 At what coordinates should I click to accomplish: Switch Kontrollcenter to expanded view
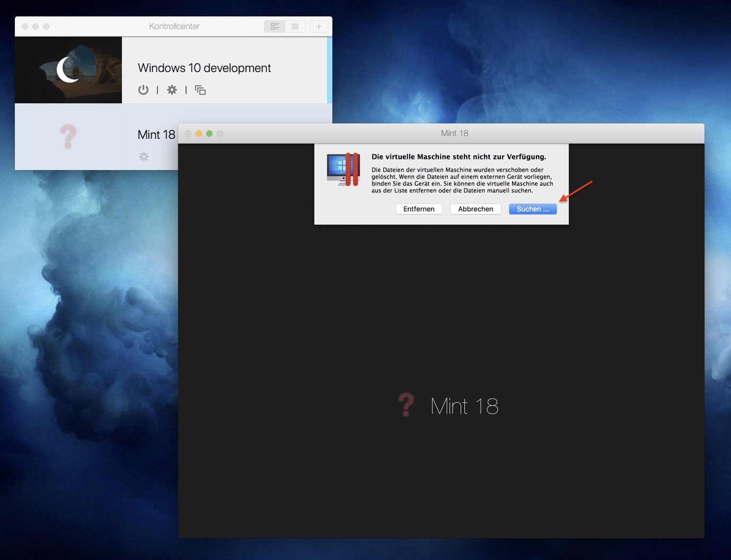click(x=275, y=26)
